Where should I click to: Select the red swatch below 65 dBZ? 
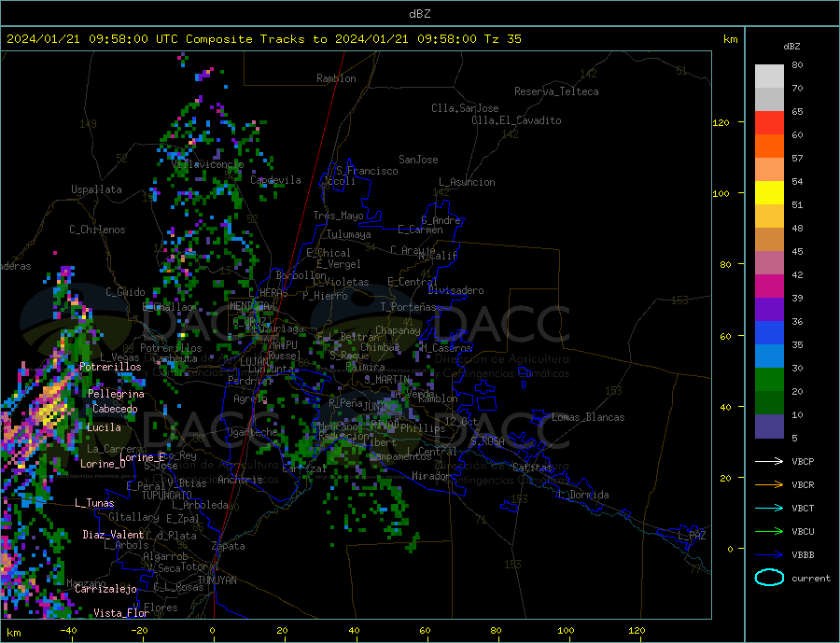[769, 122]
